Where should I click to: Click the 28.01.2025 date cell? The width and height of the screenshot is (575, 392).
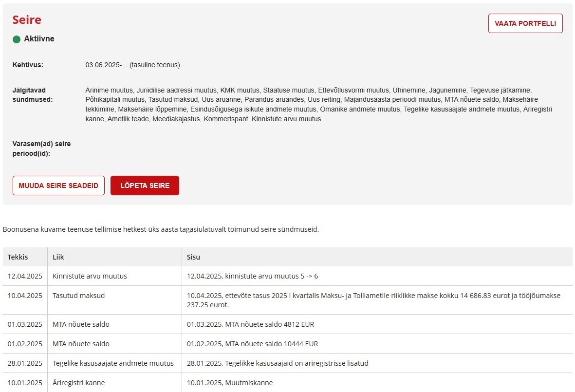pyautogui.click(x=25, y=363)
